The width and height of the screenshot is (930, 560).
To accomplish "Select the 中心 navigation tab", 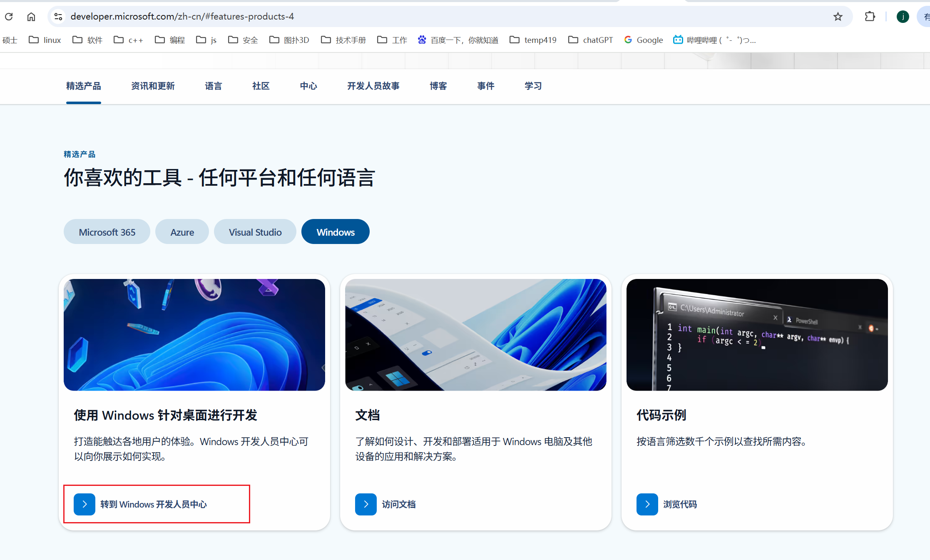I will click(x=308, y=86).
